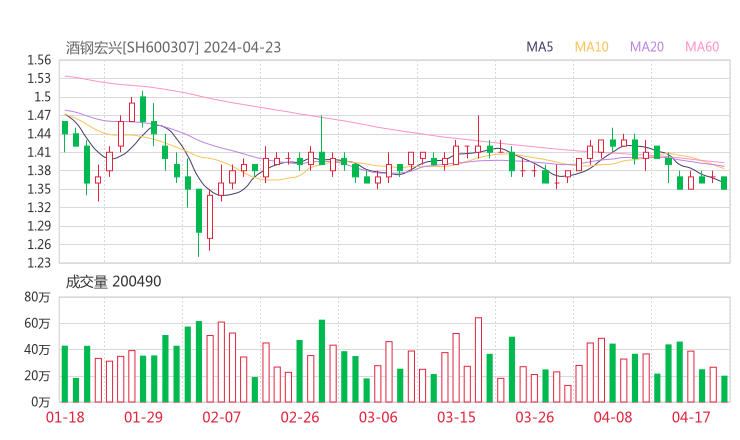
Task: Click the 40万 volume axis label
Action: click(x=37, y=349)
